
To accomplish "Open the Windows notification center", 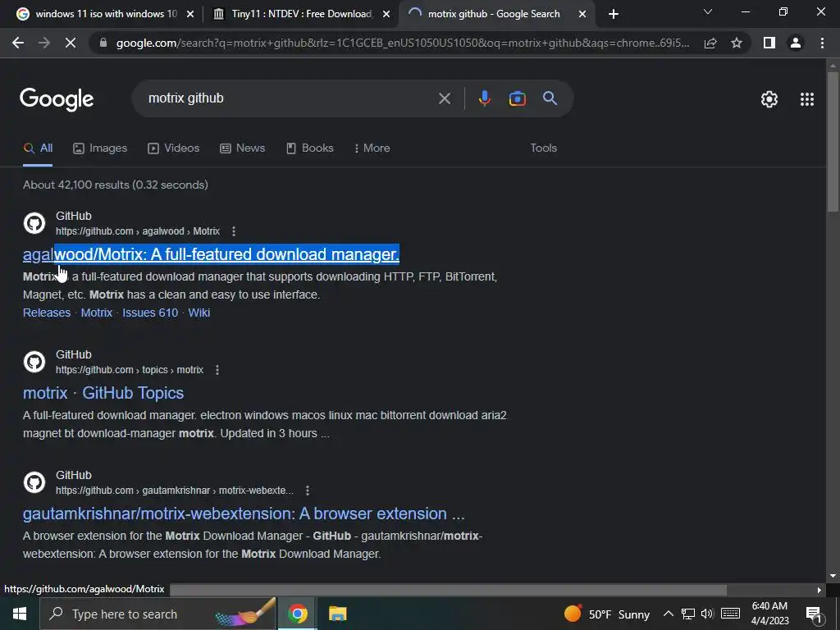I will [814, 614].
